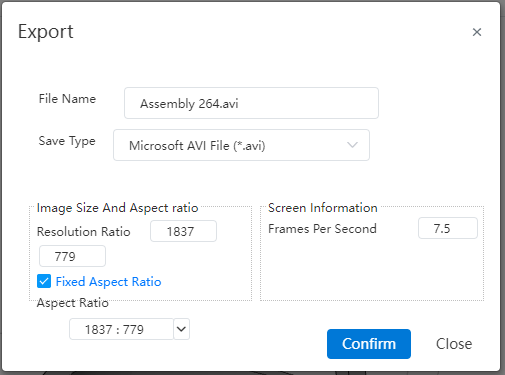The height and width of the screenshot is (375, 505).
Task: Click the Save Type label
Action: (x=67, y=141)
